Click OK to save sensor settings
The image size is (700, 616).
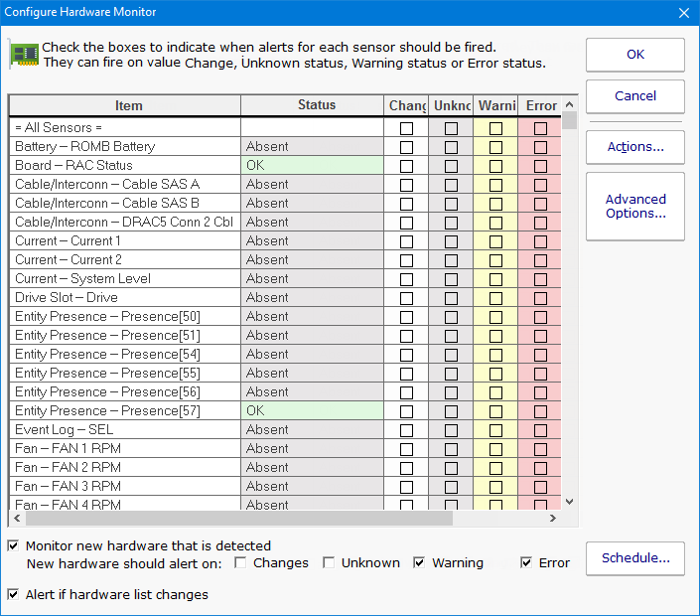634,55
